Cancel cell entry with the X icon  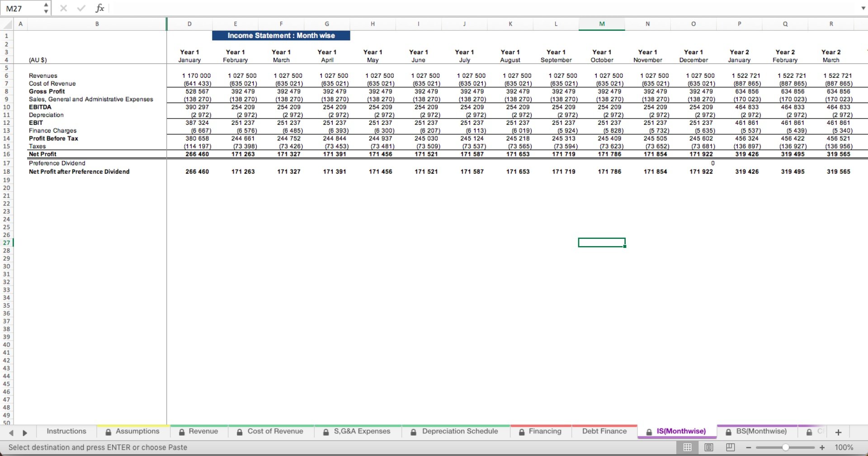click(63, 8)
